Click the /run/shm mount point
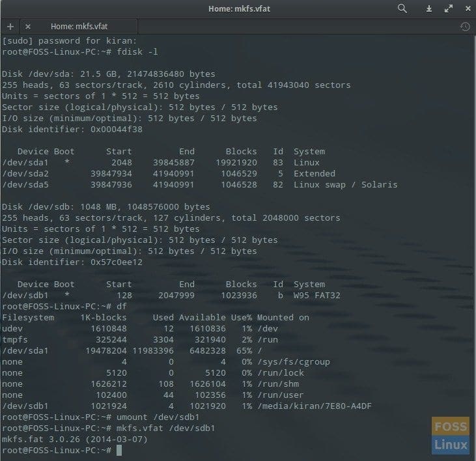The width and height of the screenshot is (476, 461). pyautogui.click(x=278, y=384)
